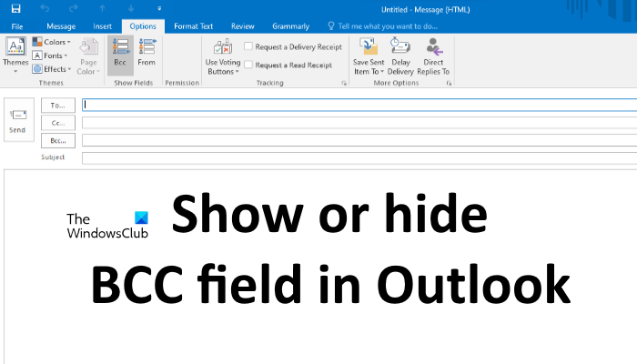
Task: Open the Fonts dropdown
Action: 49,55
